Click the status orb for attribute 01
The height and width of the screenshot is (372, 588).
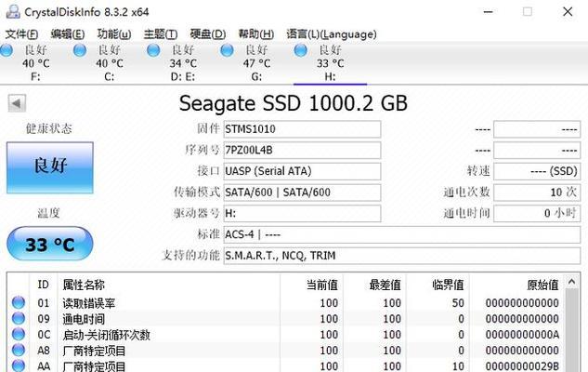click(x=19, y=302)
